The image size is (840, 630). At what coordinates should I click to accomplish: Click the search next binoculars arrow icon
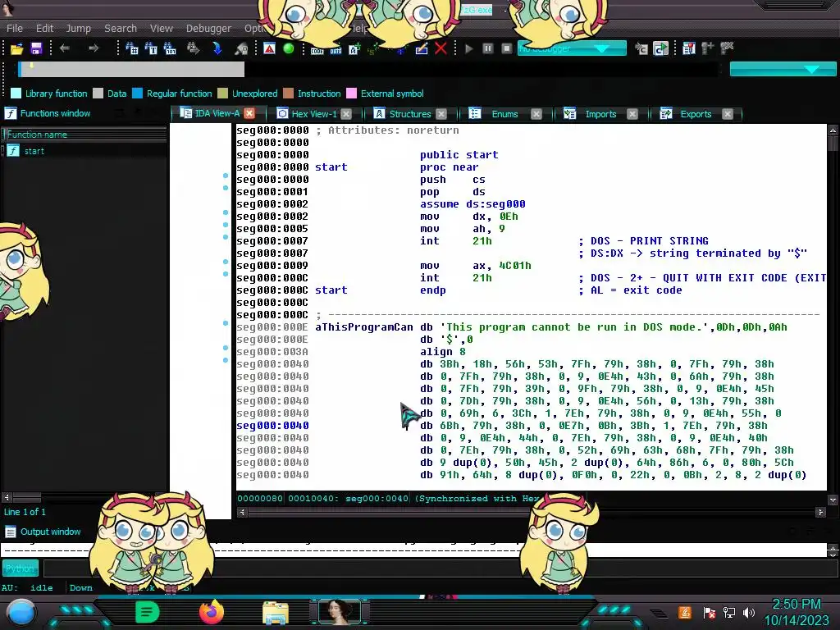[x=193, y=48]
